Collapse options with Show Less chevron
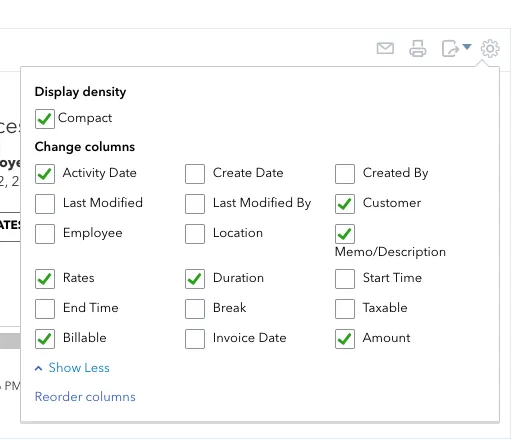 39,368
